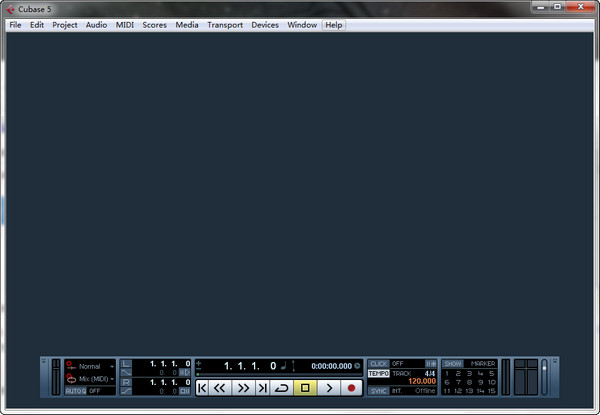This screenshot has height=415, width=600.
Task: Toggle precount icon beside CLICK OFF
Action: coord(431,363)
